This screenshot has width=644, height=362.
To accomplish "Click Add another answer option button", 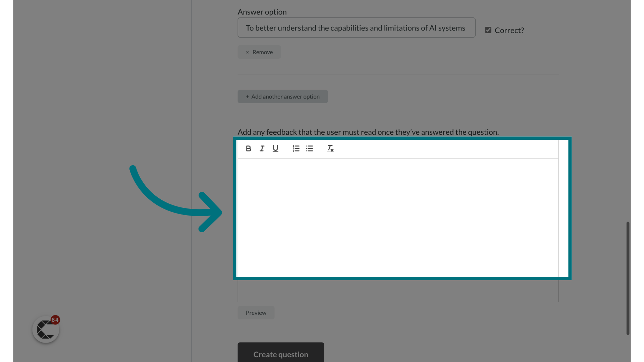I will [x=283, y=96].
